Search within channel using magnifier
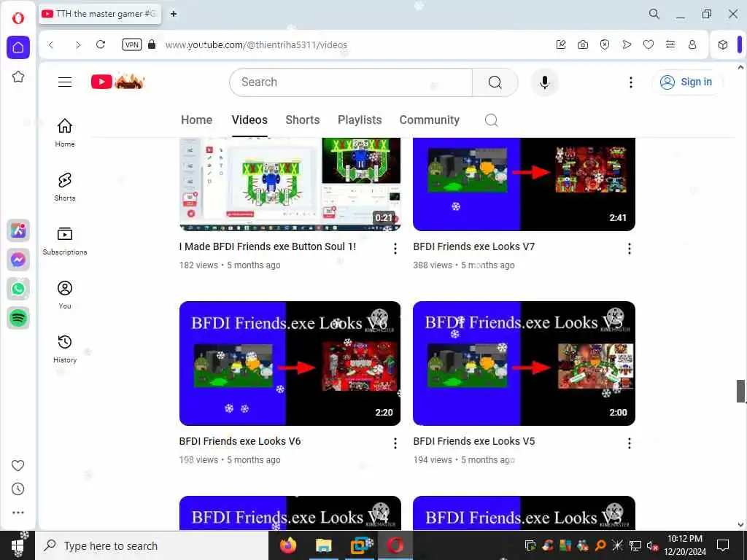Screen dimensions: 747x560 (x=491, y=120)
